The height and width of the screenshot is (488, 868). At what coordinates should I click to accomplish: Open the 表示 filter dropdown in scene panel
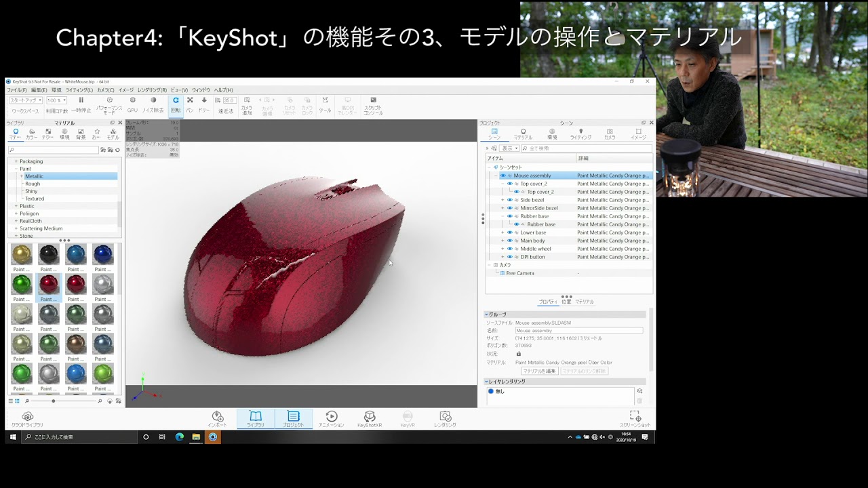[510, 148]
